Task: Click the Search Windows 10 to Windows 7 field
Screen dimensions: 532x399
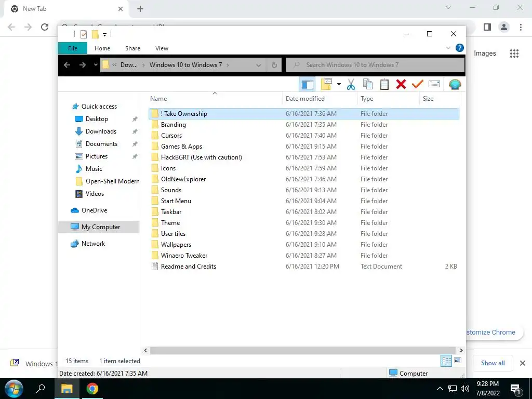Action: pyautogui.click(x=375, y=65)
